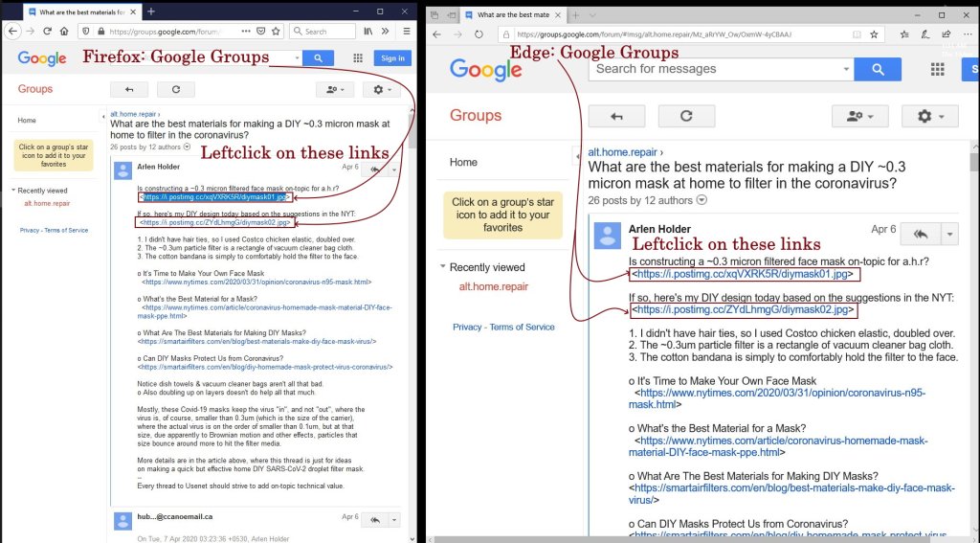Click Sign in button in Firefox
980x543 pixels.
tap(392, 58)
